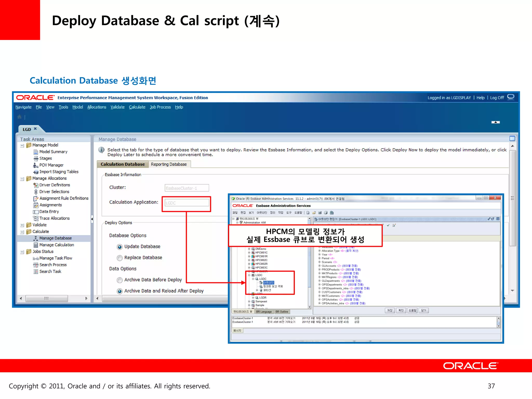Collapse the Jobs Status folder
Image resolution: width=532 pixels, height=399 pixels.
[x=22, y=252]
